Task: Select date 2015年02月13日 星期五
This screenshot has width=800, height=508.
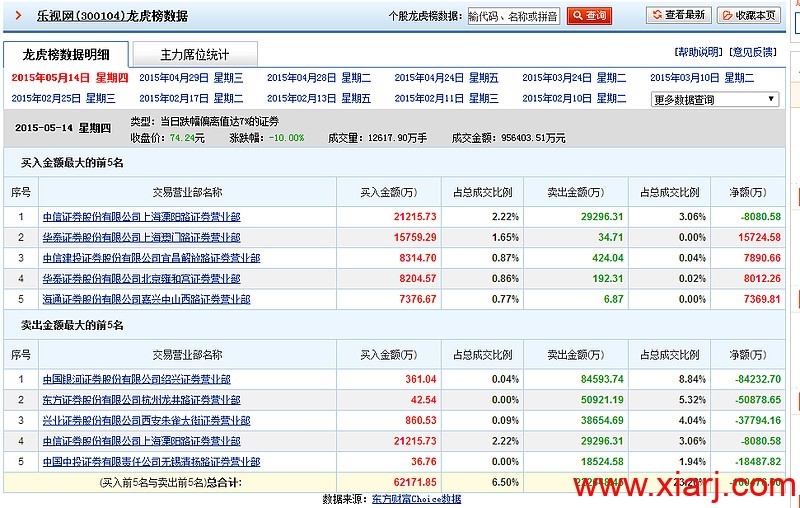Action: (319, 98)
